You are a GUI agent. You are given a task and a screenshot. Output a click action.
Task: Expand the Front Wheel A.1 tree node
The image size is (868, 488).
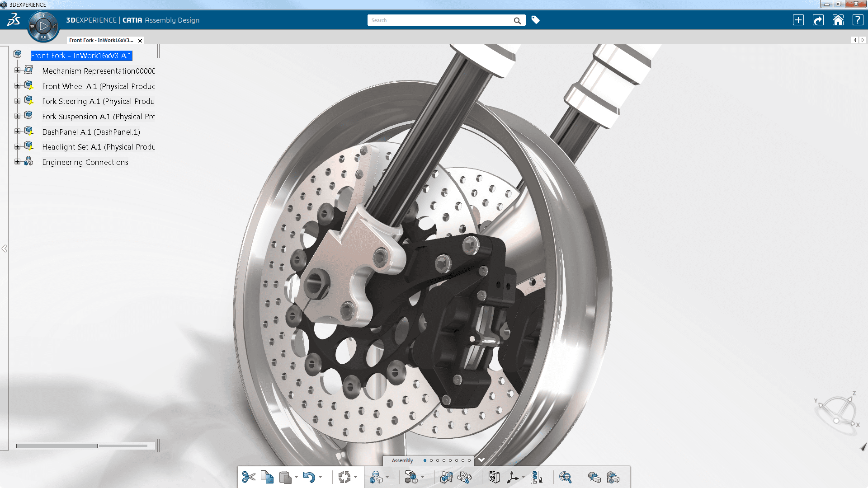17,85
